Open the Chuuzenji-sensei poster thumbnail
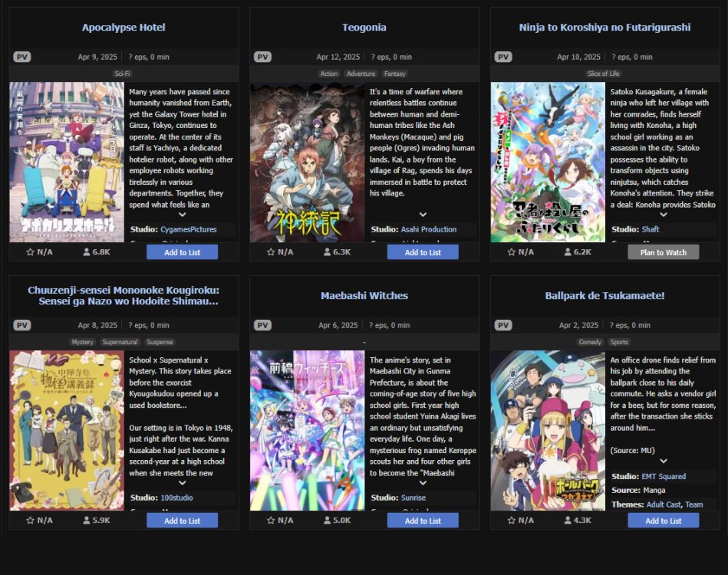 pos(67,431)
